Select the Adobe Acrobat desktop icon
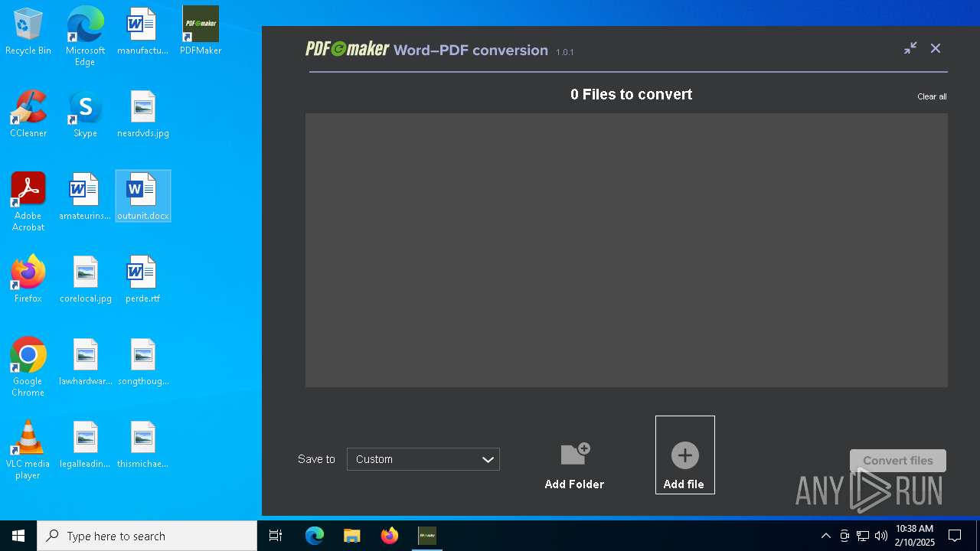This screenshot has width=980, height=551. (28, 202)
